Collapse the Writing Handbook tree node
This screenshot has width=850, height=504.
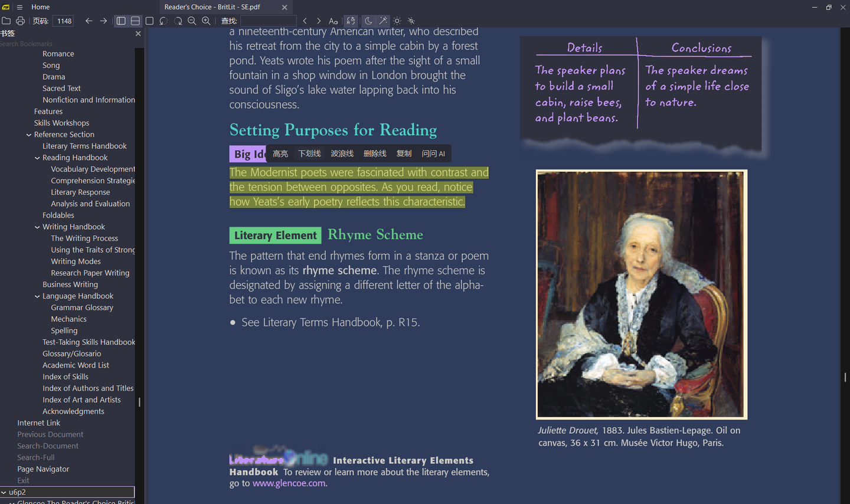click(37, 227)
